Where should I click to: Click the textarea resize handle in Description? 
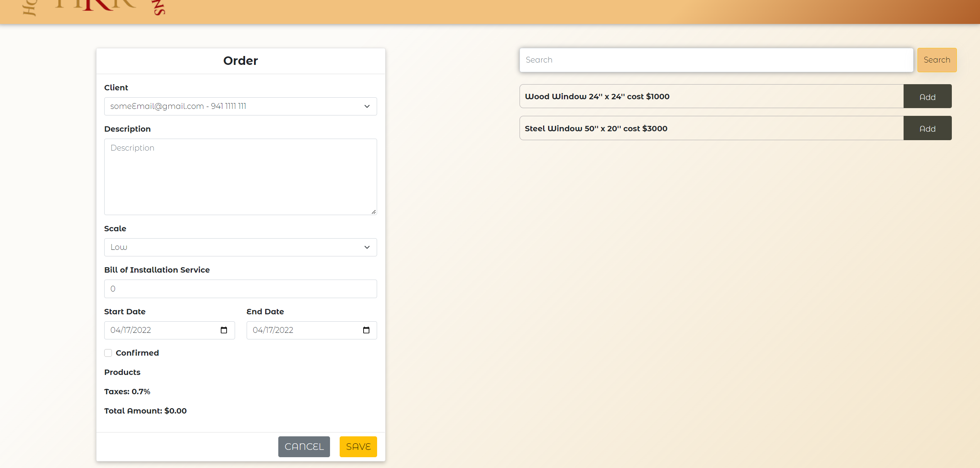pos(373,212)
